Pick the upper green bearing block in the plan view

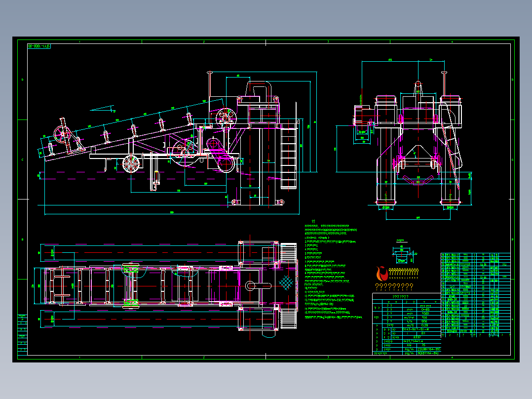131,270
